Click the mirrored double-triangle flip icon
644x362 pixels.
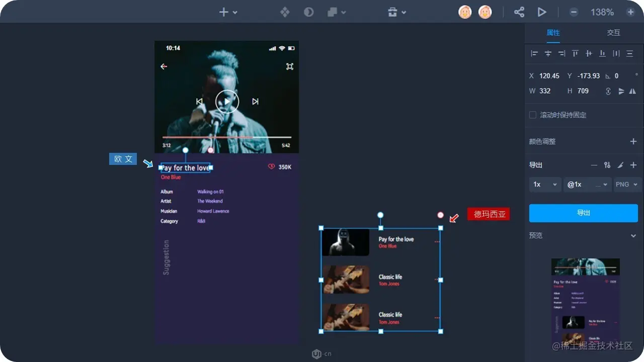click(x=632, y=91)
